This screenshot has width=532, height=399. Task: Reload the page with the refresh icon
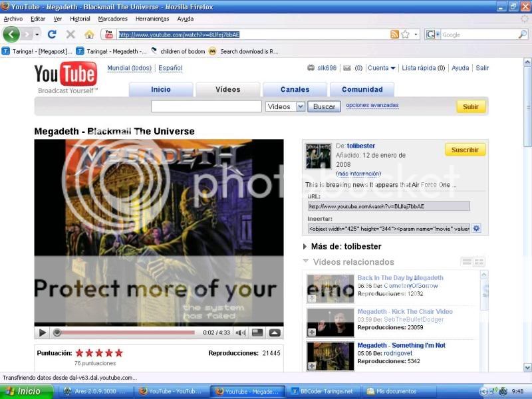click(52, 35)
